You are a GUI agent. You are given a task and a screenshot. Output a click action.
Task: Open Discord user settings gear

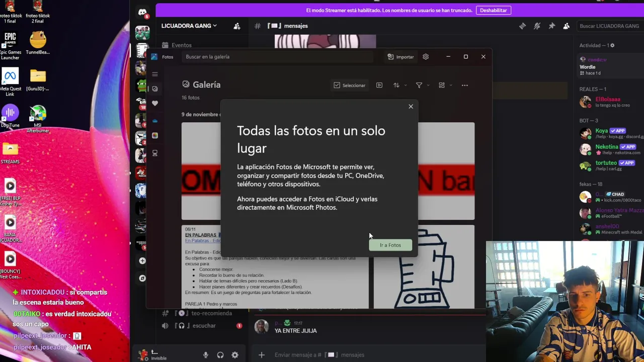click(235, 355)
